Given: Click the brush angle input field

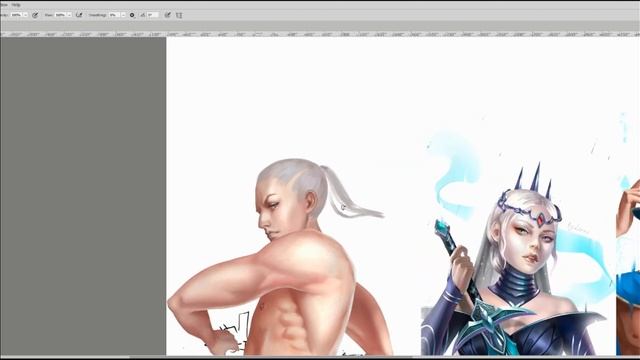Looking at the screenshot, I should 153,15.
